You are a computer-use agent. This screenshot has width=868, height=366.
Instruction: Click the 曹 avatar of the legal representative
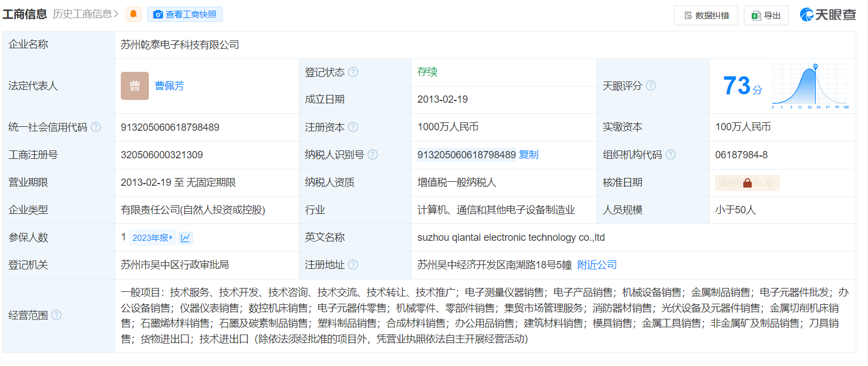(x=135, y=86)
